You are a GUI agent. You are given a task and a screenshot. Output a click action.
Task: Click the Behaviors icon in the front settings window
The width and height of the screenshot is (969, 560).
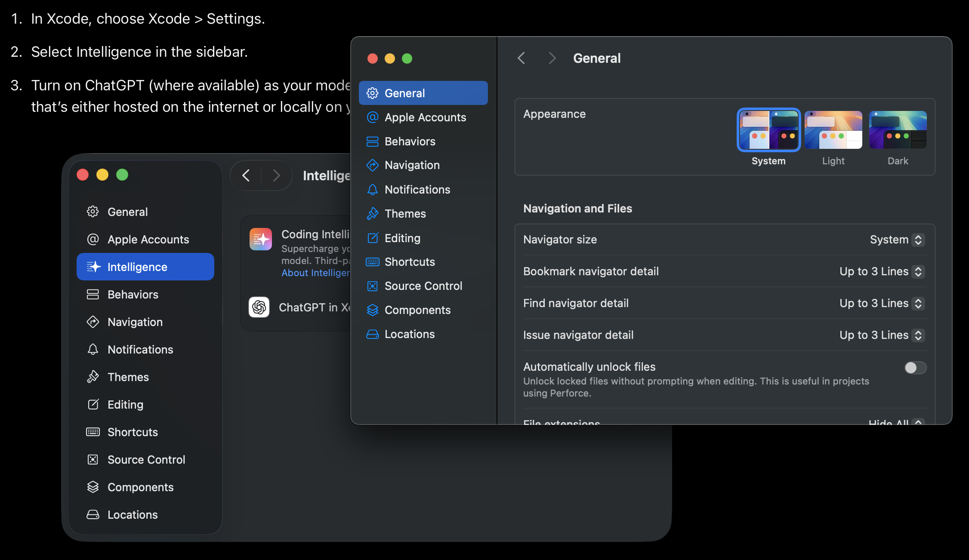[x=372, y=142]
